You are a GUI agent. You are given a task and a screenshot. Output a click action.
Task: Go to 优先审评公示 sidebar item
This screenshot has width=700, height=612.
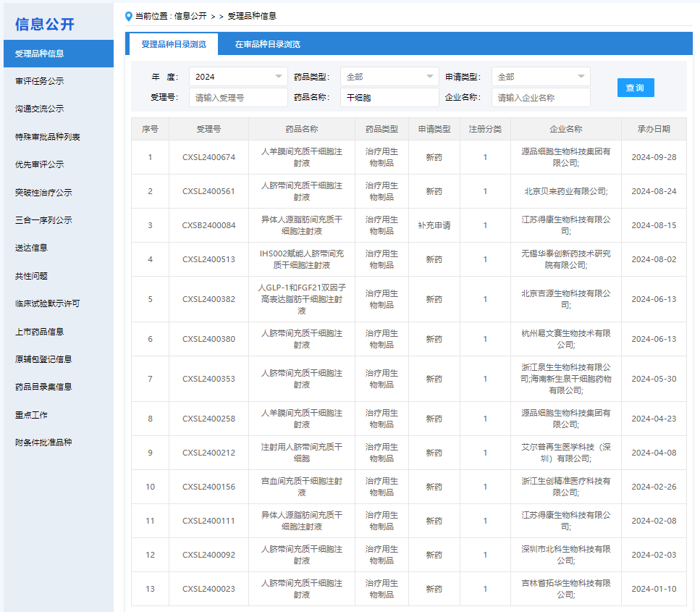click(x=40, y=164)
